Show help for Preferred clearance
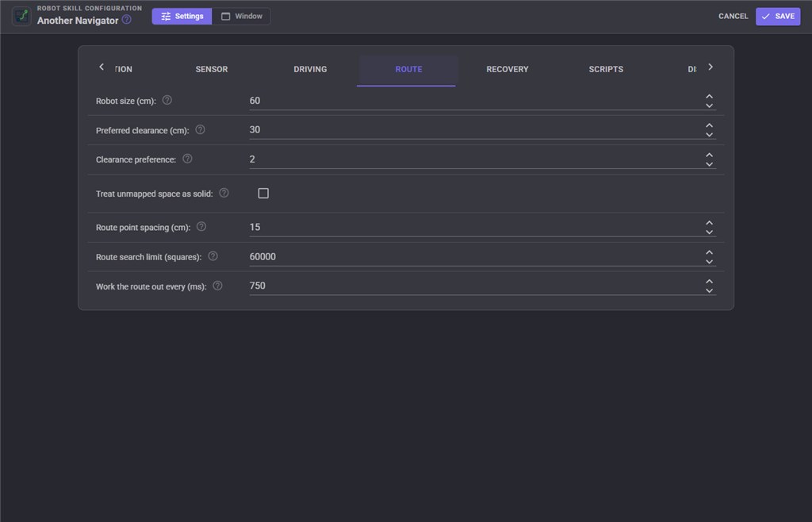This screenshot has width=812, height=522. [200, 130]
